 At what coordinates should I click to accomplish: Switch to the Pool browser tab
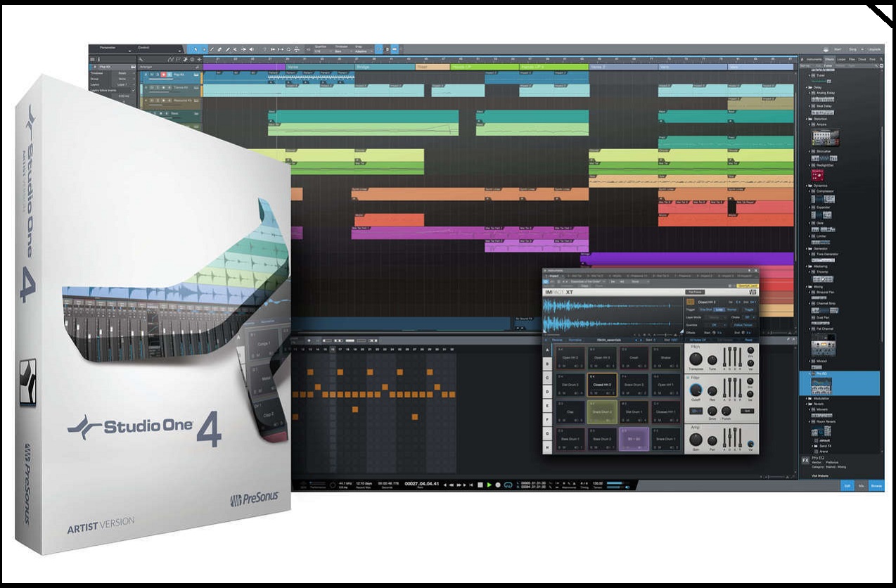point(872,59)
